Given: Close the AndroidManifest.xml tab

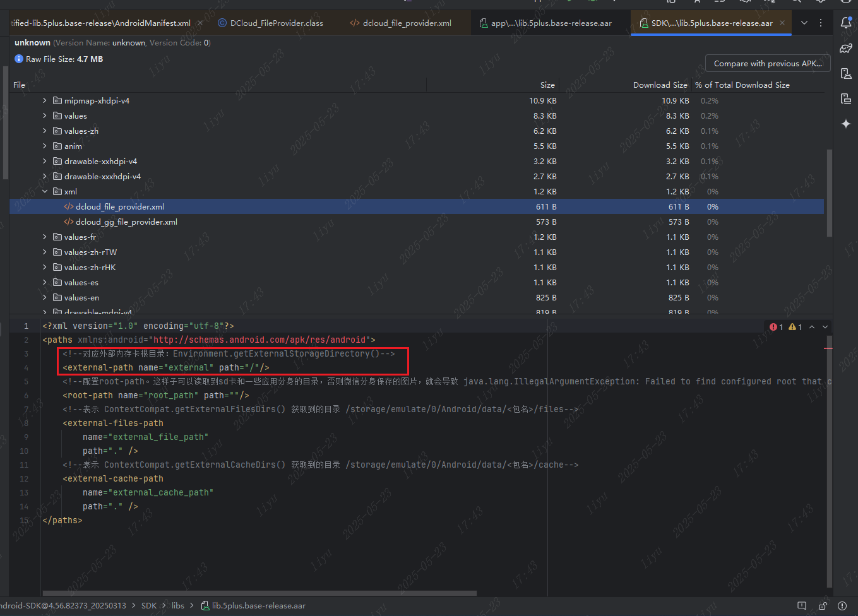Looking at the screenshot, I should point(200,23).
